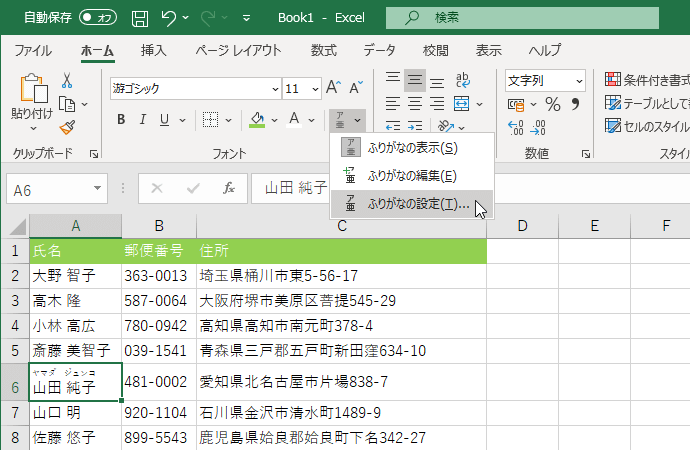
Task: Apply the green fill color bucket
Action: point(257,120)
